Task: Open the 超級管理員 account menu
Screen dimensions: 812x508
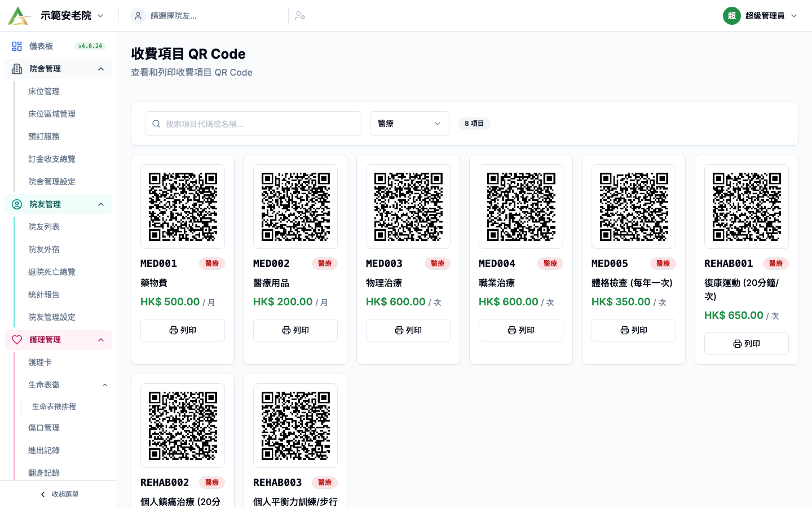Action: 760,16
